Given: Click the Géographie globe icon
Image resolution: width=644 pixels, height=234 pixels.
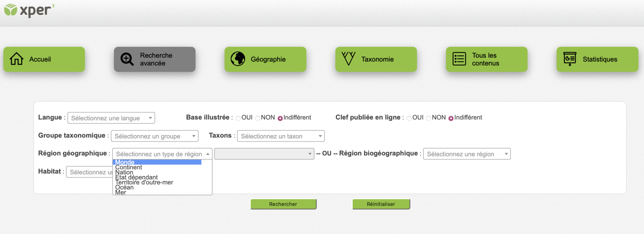Looking at the screenshot, I should click(x=238, y=59).
